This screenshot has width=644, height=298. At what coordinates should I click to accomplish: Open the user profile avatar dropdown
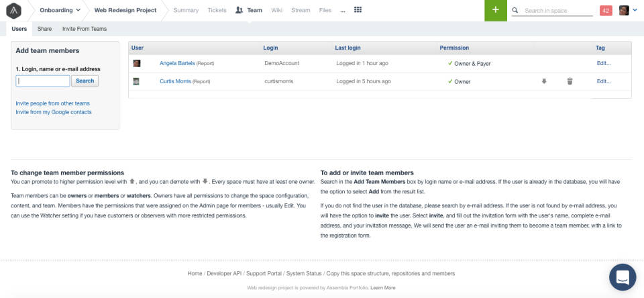(628, 11)
